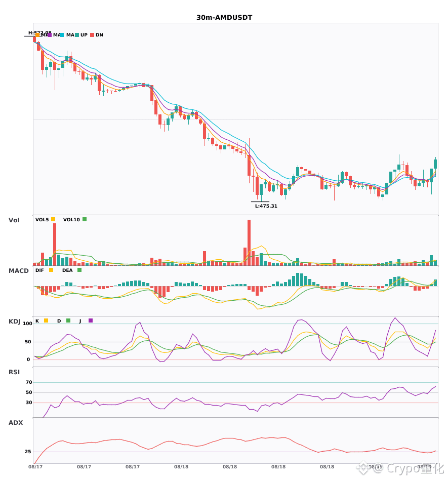Click the KDJ axis label 100
The height and width of the screenshot is (481, 448).
coord(28,324)
